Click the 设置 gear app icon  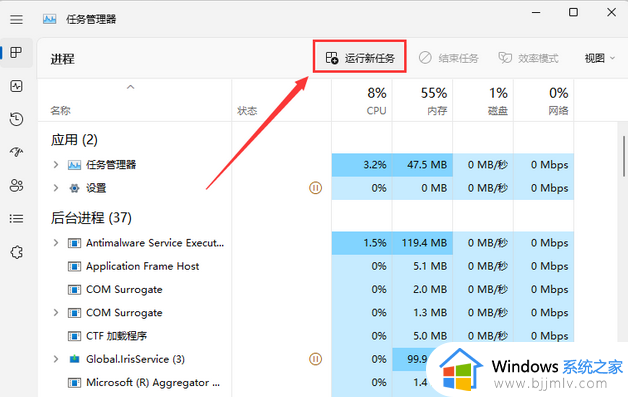coord(74,188)
